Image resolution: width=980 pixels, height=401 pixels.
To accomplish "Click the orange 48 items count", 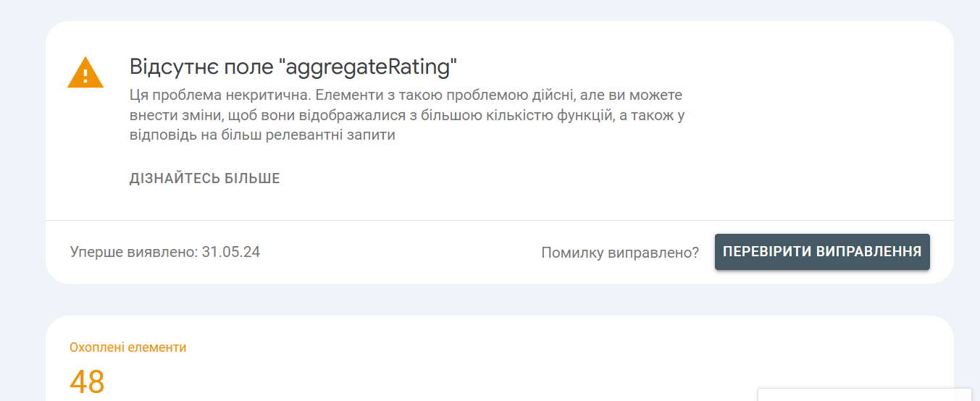I will click(88, 381).
